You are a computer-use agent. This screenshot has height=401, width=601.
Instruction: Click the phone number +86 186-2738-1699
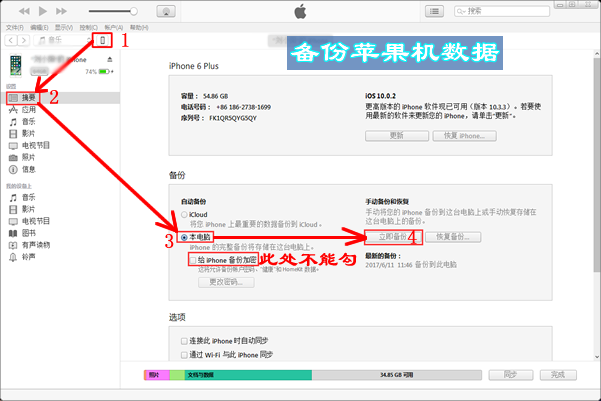click(243, 107)
